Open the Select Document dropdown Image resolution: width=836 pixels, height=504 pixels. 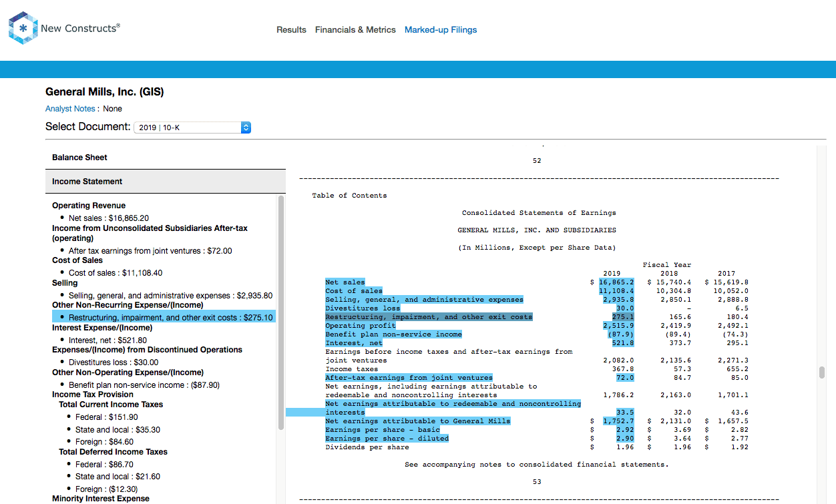click(192, 127)
